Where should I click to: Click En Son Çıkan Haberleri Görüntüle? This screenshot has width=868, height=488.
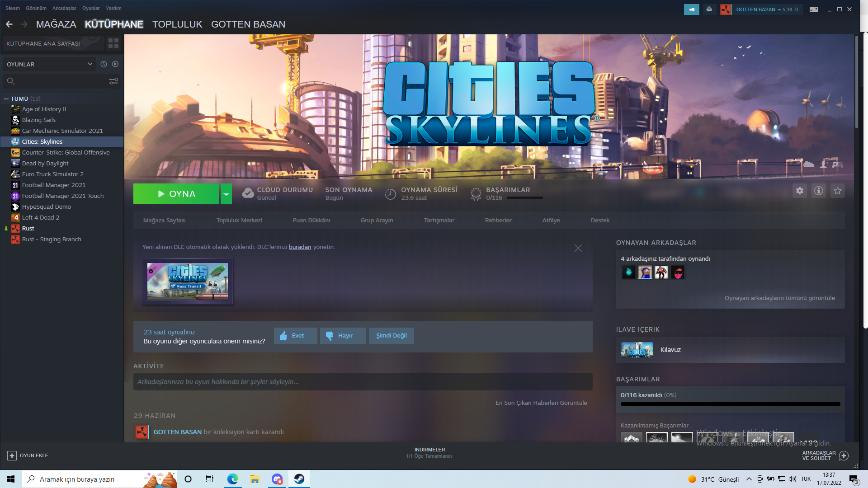(541, 403)
